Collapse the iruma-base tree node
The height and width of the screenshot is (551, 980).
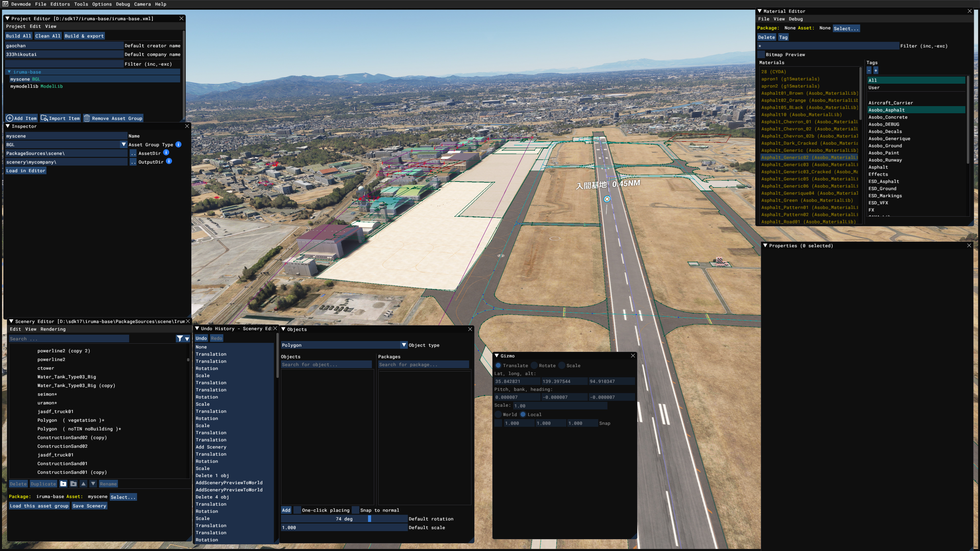(x=9, y=72)
